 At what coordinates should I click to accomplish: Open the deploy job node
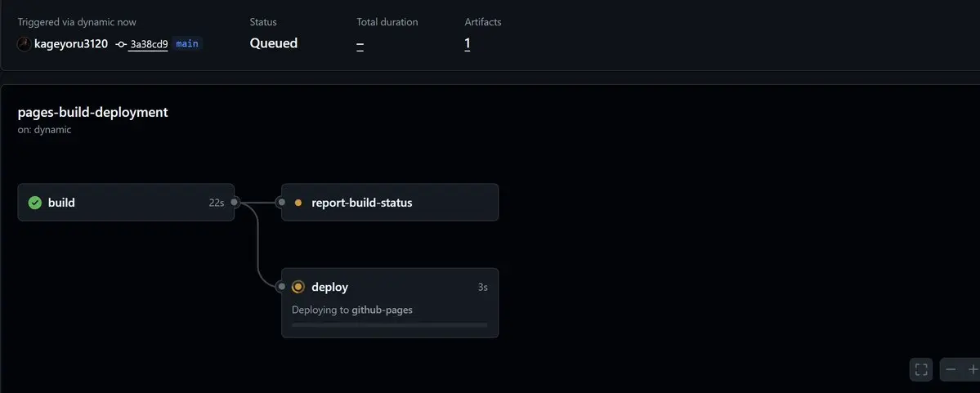pos(390,303)
